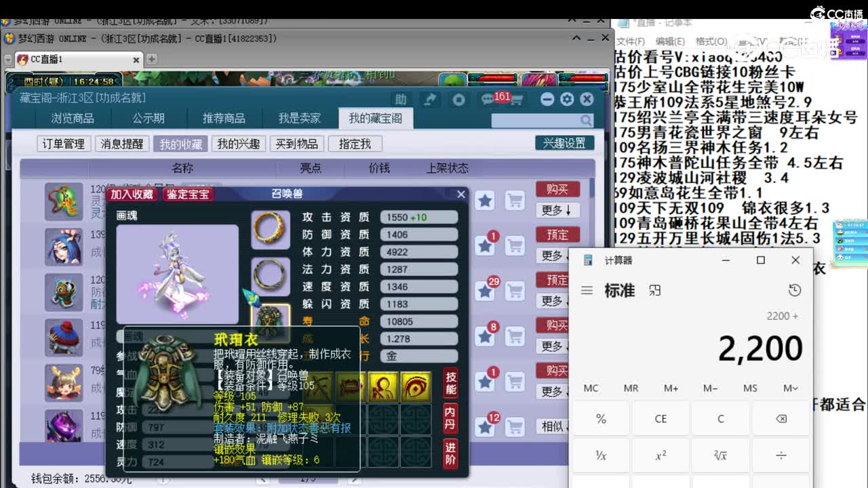Toggle favorite star with badge 29
This screenshot has height=488, width=868.
click(485, 291)
